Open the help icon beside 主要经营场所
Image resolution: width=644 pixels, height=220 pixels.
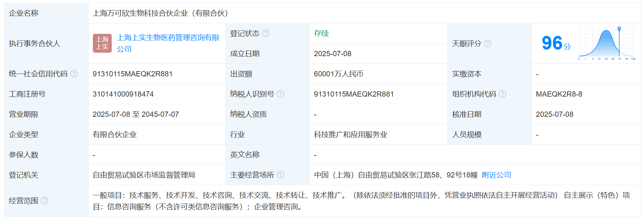pos(281,175)
